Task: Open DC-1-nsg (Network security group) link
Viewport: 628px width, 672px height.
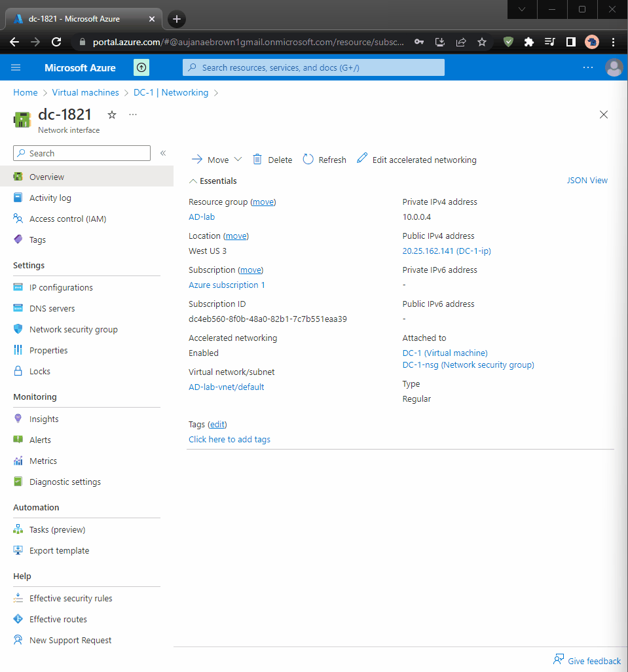Action: (468, 364)
